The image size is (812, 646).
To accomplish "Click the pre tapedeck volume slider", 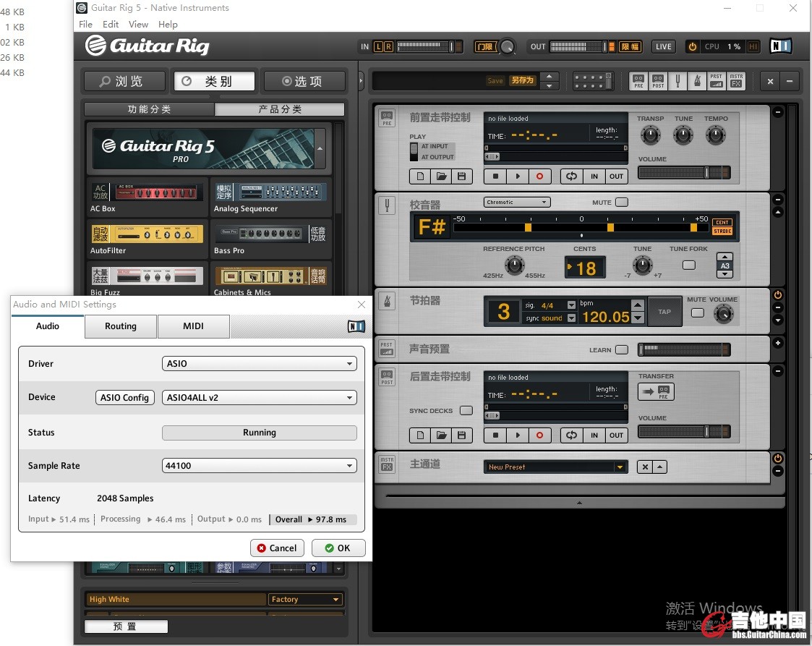I will pyautogui.click(x=683, y=173).
